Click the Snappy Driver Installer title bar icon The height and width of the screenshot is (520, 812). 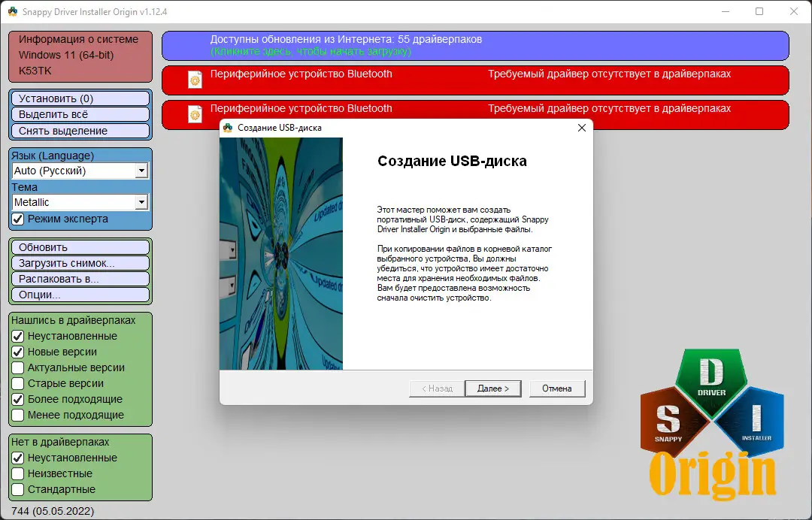click(x=14, y=11)
